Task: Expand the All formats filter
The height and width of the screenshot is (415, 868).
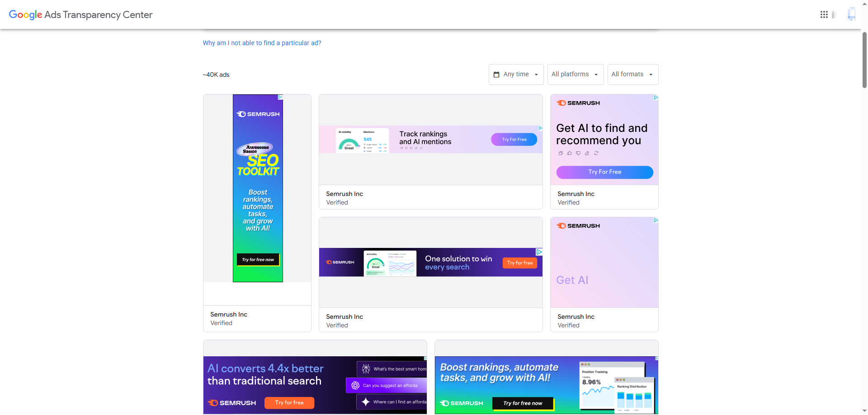Action: [x=632, y=75]
